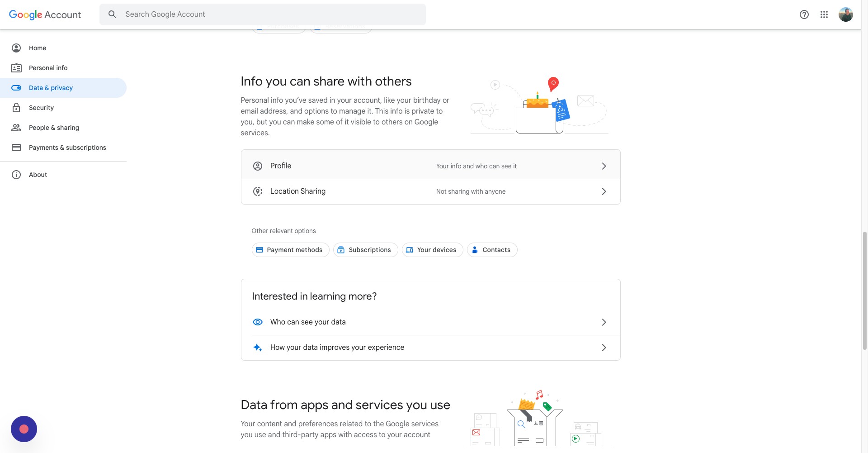Click the Payments & subscriptions card icon
The width and height of the screenshot is (868, 453).
(16, 148)
